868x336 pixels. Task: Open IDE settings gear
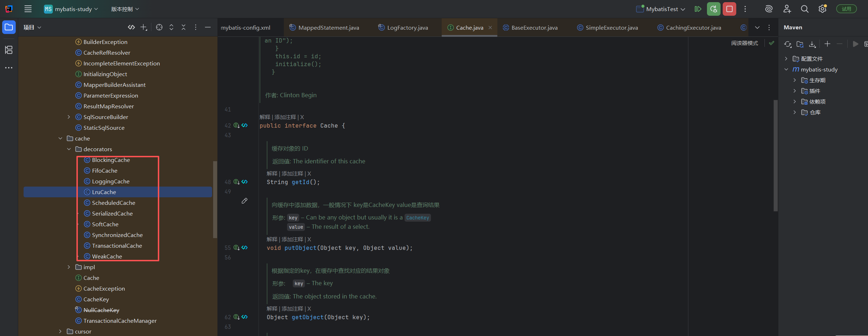[822, 9]
